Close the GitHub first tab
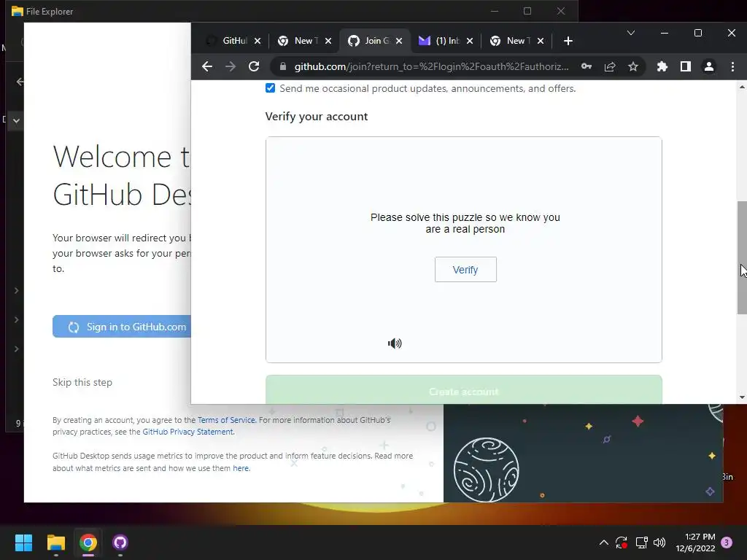747x560 pixels. coord(258,41)
